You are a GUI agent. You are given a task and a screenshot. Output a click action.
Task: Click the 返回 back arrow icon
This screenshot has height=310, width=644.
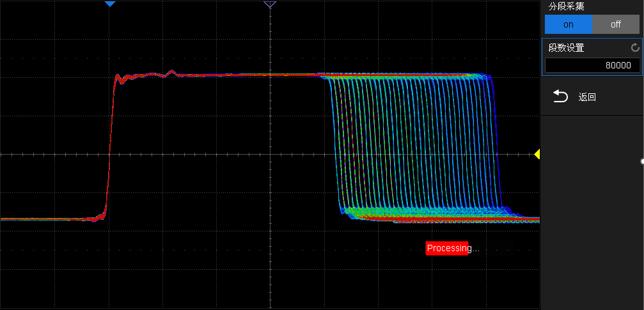(560, 97)
